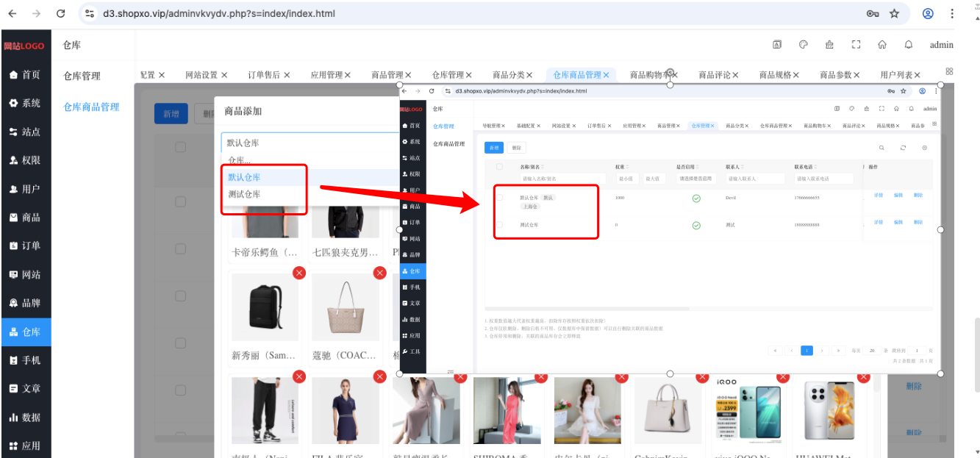Remove the 蔻驰 tote bag card with its red X
This screenshot has height=458, width=980.
click(379, 273)
